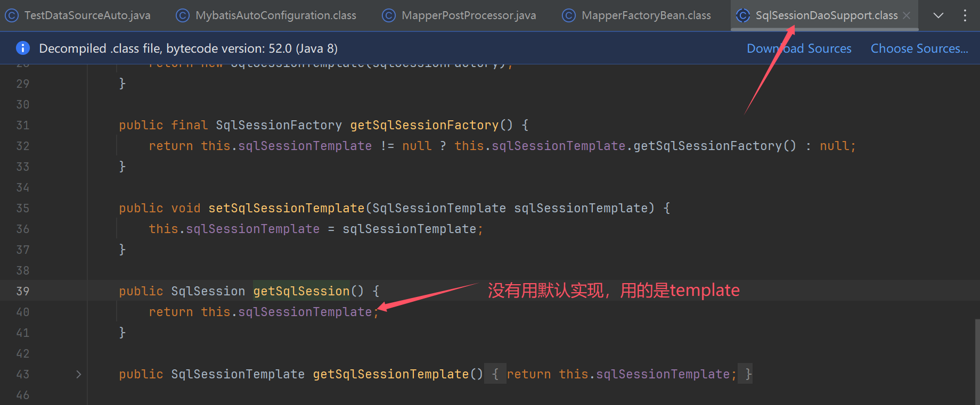This screenshot has width=980, height=405.
Task: Click class icon on MybatisAutoConfiguration.class tab
Action: 183,15
